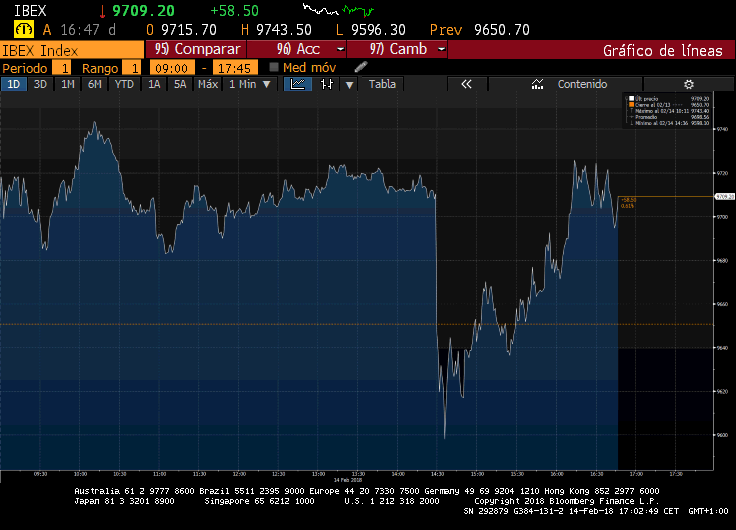The image size is (736, 530).
Task: Collapse panel with double chevron icon
Action: (466, 84)
